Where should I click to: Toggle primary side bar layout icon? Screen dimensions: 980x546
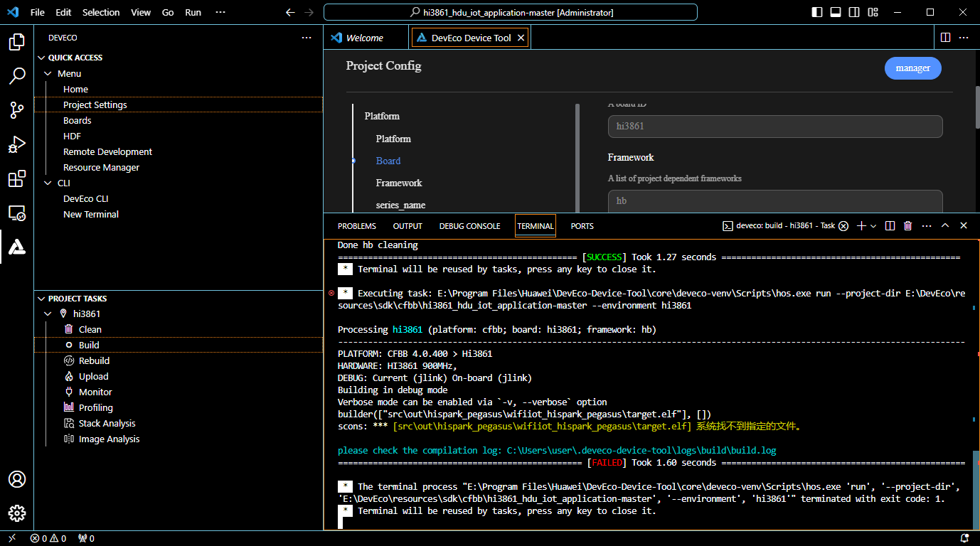[817, 12]
